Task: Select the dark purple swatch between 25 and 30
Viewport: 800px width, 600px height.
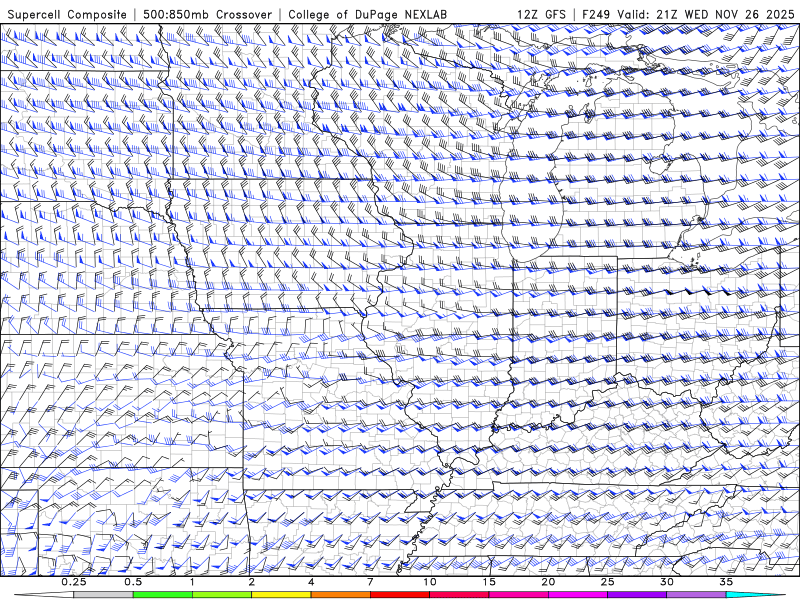Action: click(637, 595)
